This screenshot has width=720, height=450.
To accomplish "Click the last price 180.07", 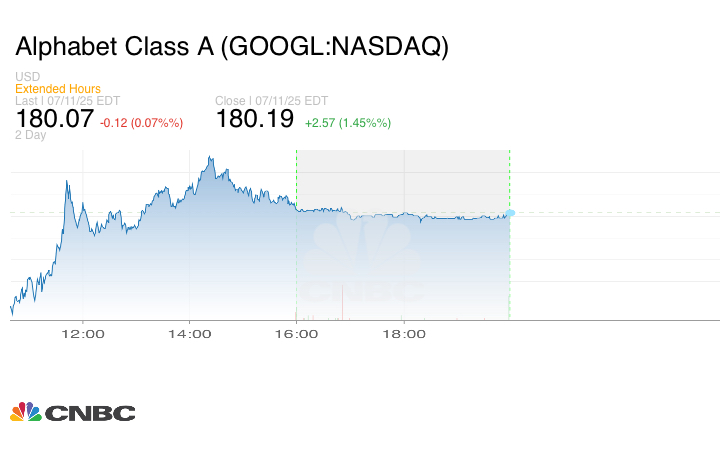I will (x=54, y=120).
